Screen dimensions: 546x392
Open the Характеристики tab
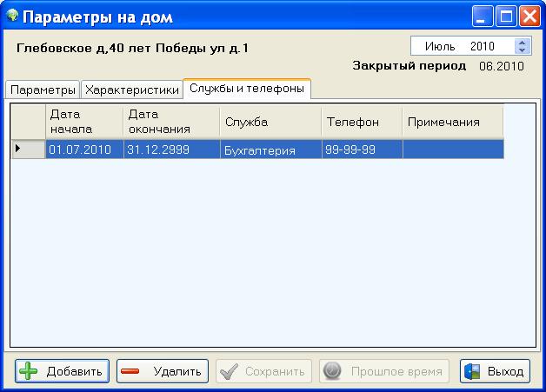(x=132, y=90)
